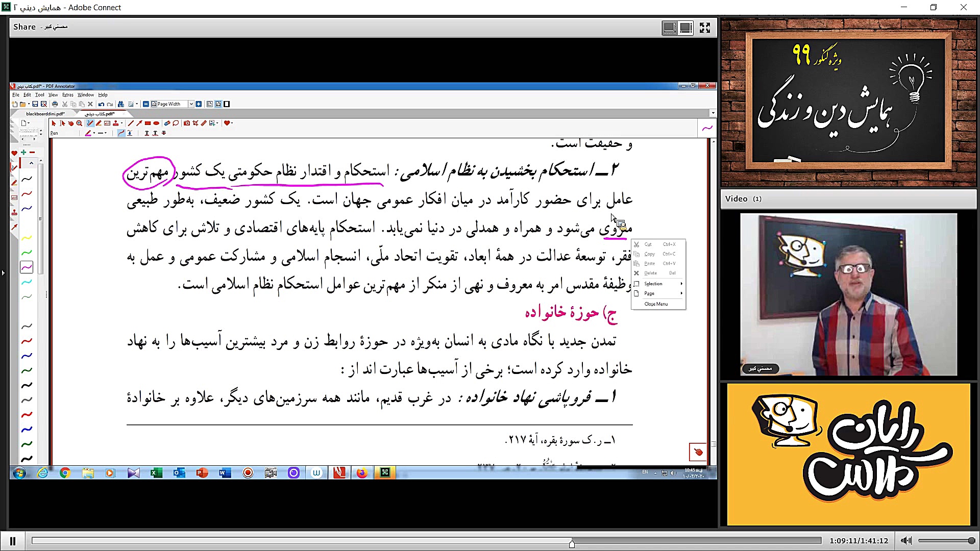Select the Snapshot camera tool
This screenshot has height=551, width=980.
coord(187,123)
